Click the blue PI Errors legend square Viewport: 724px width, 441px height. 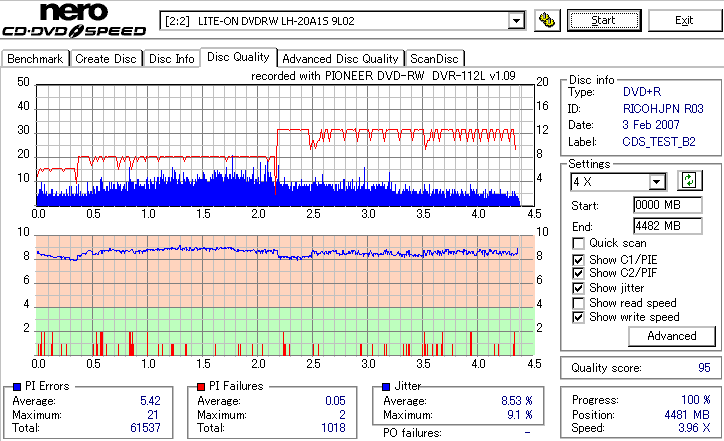[x=17, y=387]
